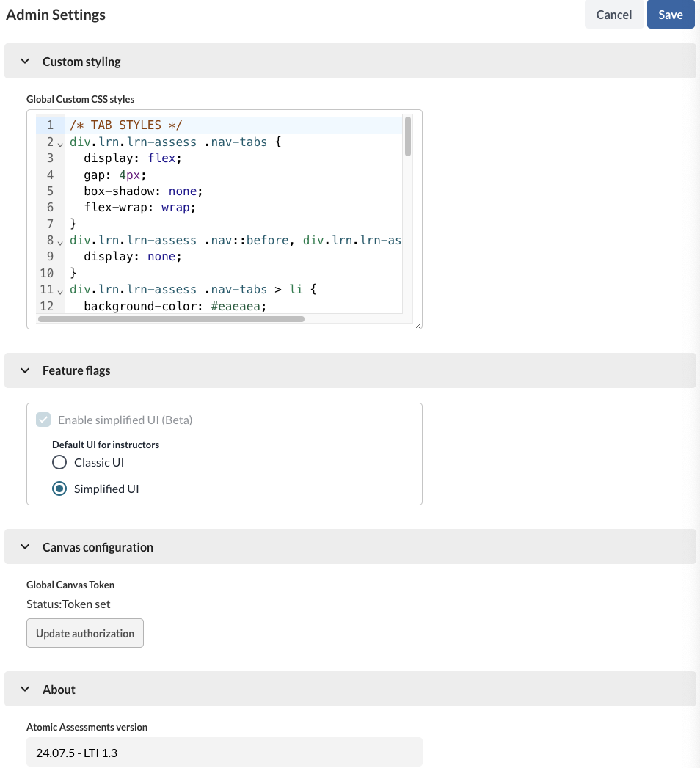Click the Update authorization button
Screen dimensions: 700x768
tap(84, 632)
